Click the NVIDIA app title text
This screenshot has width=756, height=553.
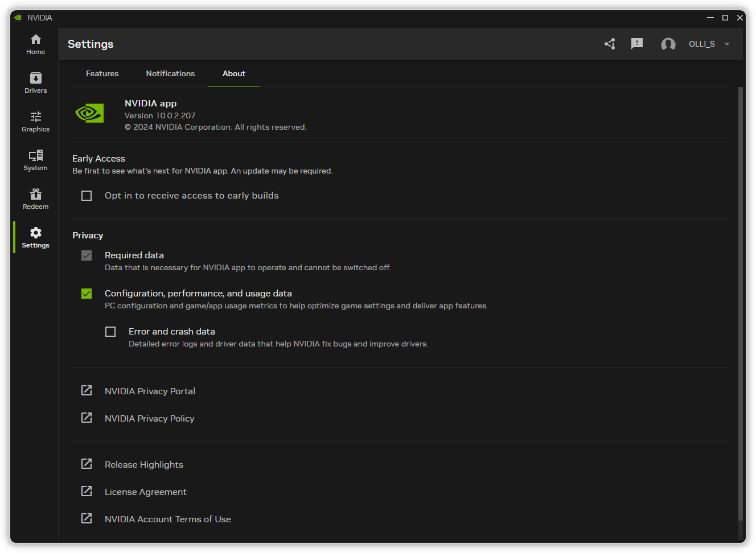pos(150,103)
